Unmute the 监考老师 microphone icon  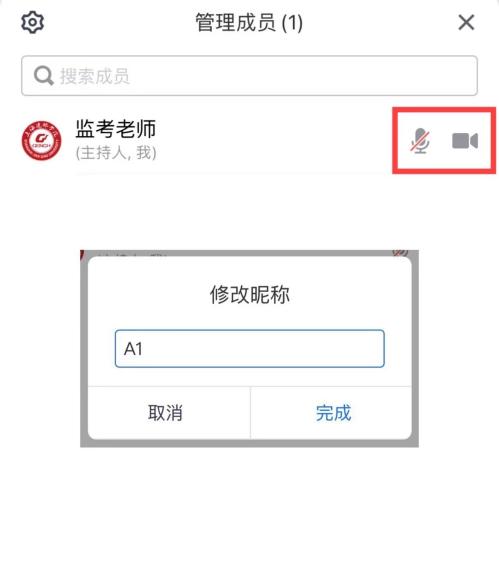click(x=420, y=141)
